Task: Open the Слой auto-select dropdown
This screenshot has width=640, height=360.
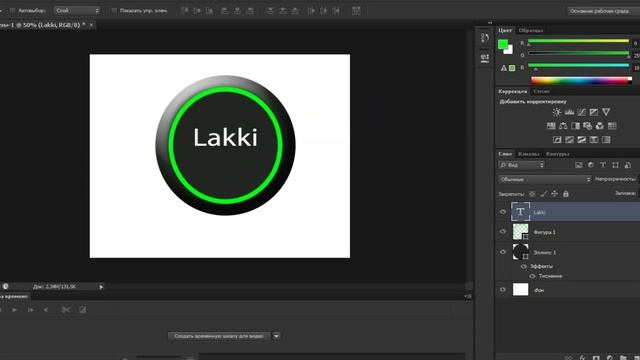Action: 77,11
